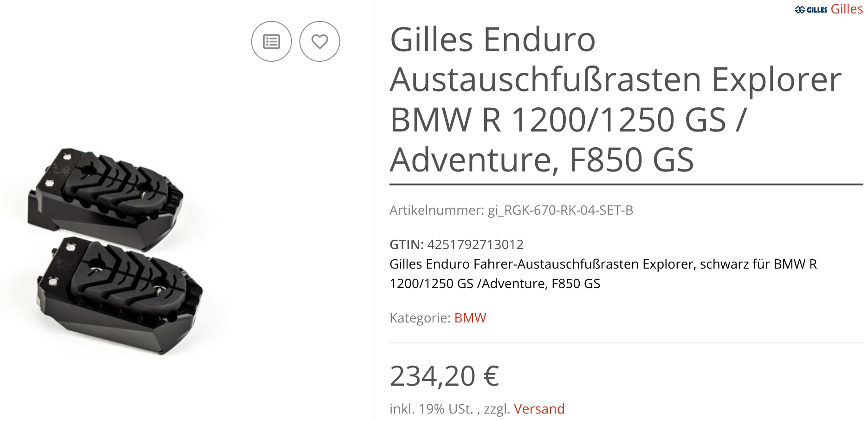Click the "zzgl." text before Versand
The image size is (868, 421).
click(497, 409)
